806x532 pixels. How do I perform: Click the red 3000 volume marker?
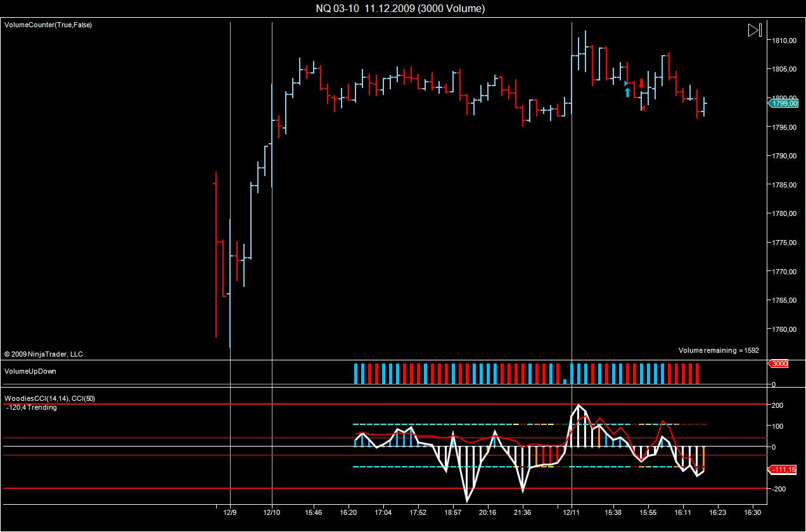click(779, 364)
